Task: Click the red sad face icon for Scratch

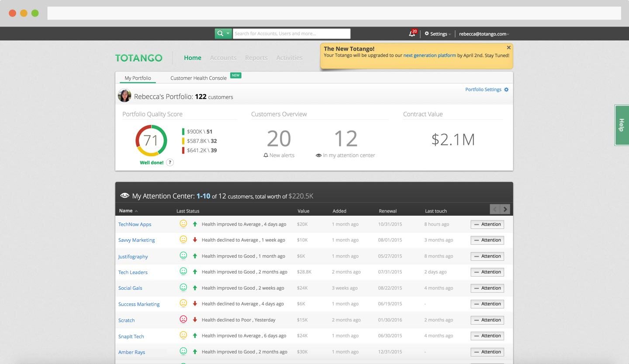Action: [183, 319]
